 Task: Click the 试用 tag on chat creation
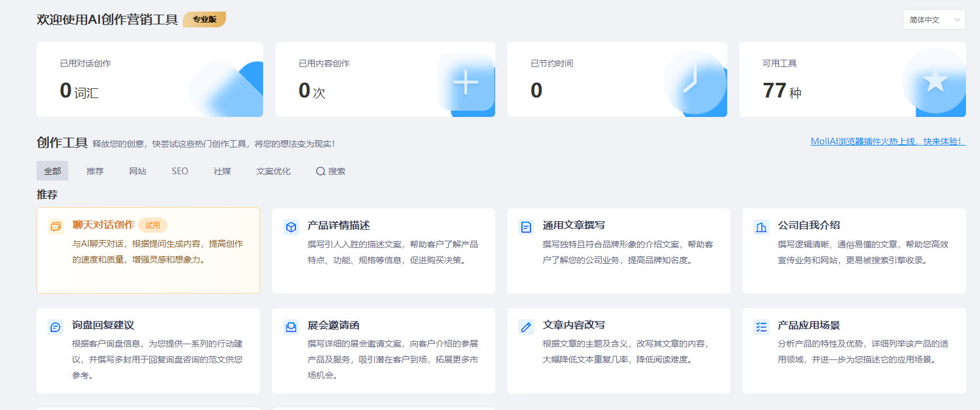[153, 225]
